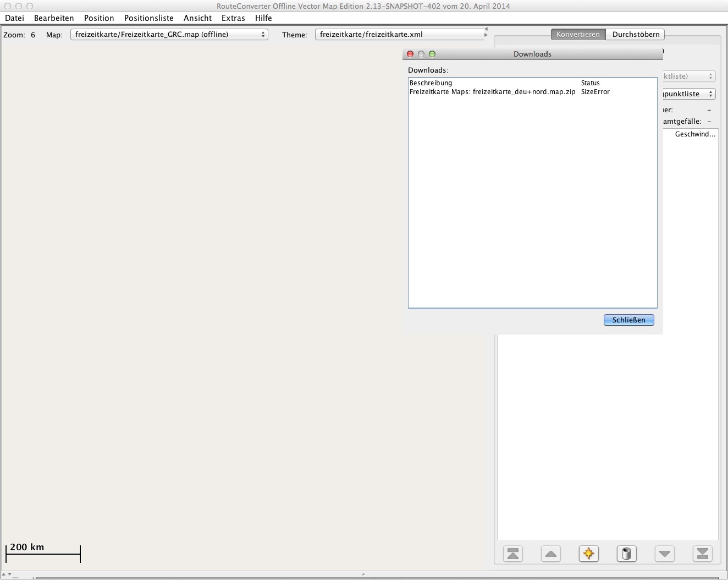Image resolution: width=728 pixels, height=580 pixels.
Task: Open the Extras menu
Action: tap(233, 18)
